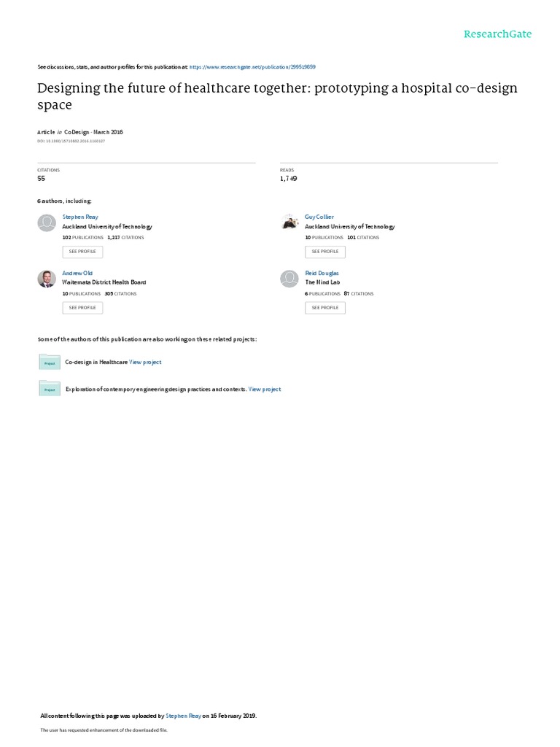The width and height of the screenshot is (560, 747).
Task: Click Andrew Old's profile photo
Action: (47, 279)
